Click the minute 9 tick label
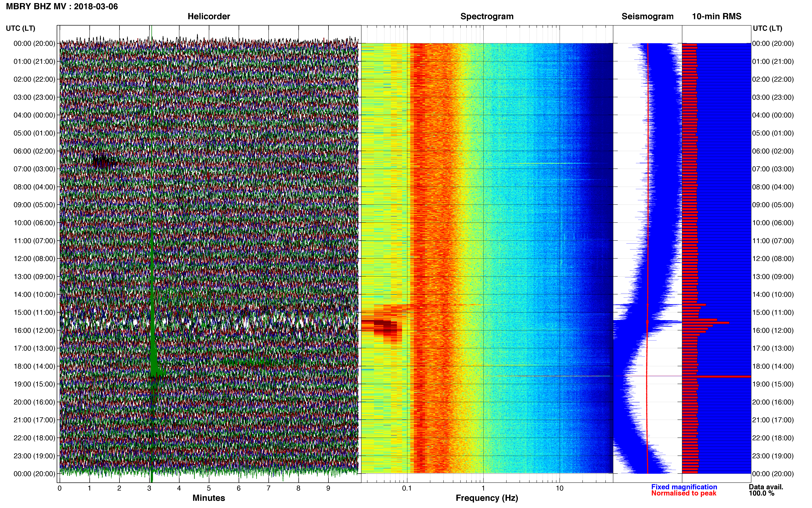Screen dimensions: 812x508 (x=328, y=488)
